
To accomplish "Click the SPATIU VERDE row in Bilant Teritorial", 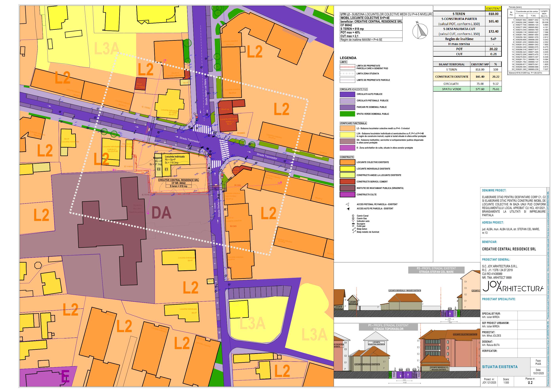I will coord(451,89).
